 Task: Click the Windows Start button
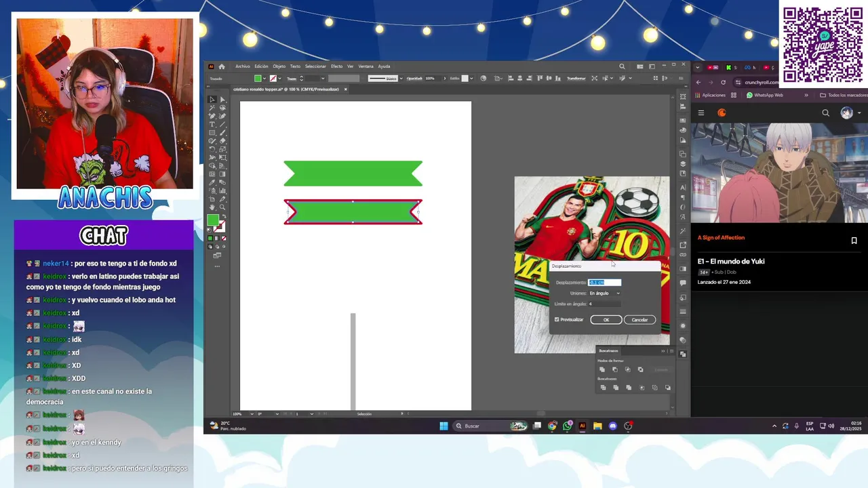tap(443, 426)
